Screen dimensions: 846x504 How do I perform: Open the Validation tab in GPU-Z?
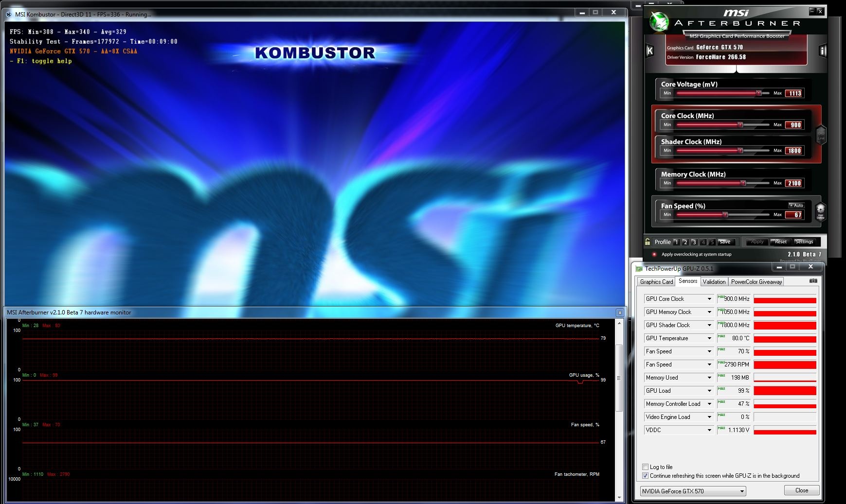point(714,282)
